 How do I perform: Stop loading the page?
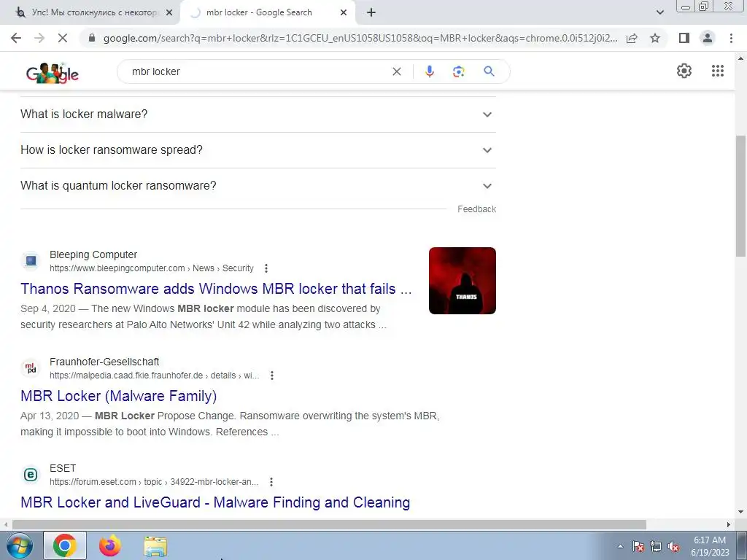(x=63, y=38)
